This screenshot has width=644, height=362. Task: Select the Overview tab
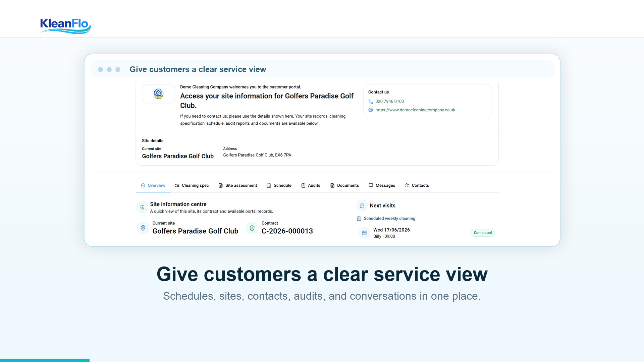point(153,185)
